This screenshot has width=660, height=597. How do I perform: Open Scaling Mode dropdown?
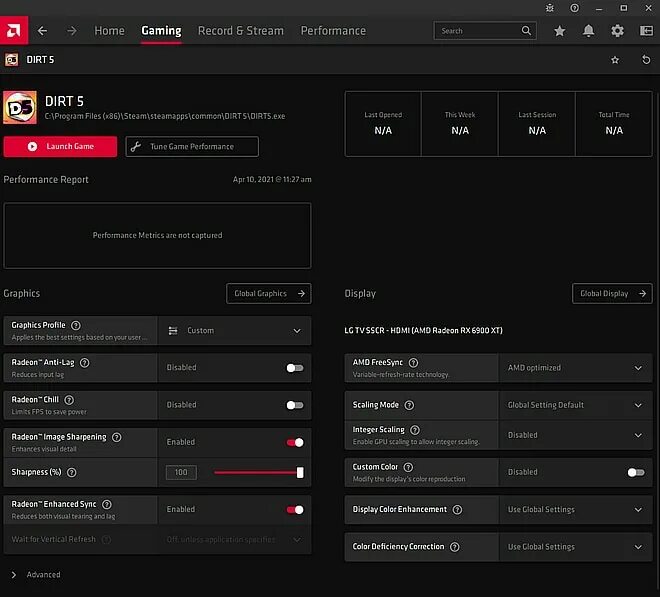coord(575,405)
